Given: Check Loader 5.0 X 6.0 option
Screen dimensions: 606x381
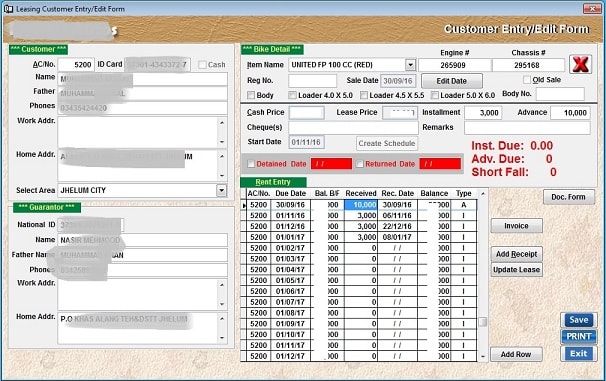Looking at the screenshot, I should [435, 95].
